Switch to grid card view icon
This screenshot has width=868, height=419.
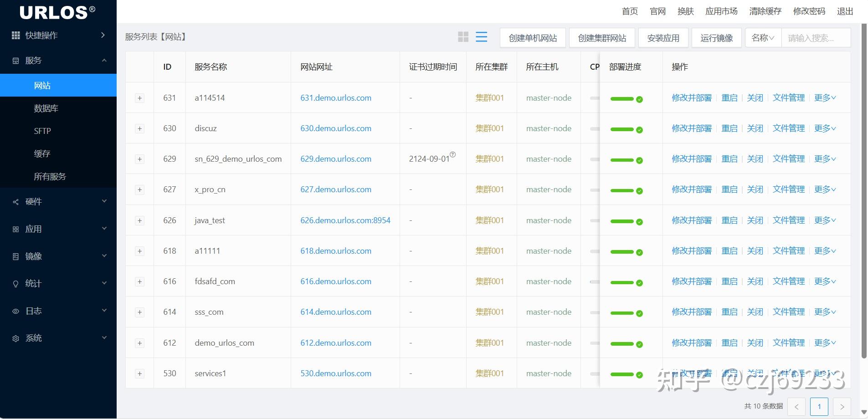[x=463, y=37]
